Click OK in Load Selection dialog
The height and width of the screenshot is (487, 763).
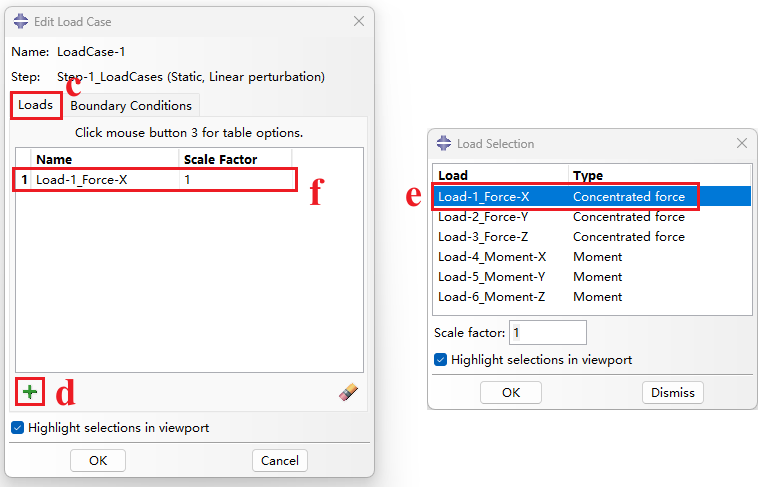511,392
